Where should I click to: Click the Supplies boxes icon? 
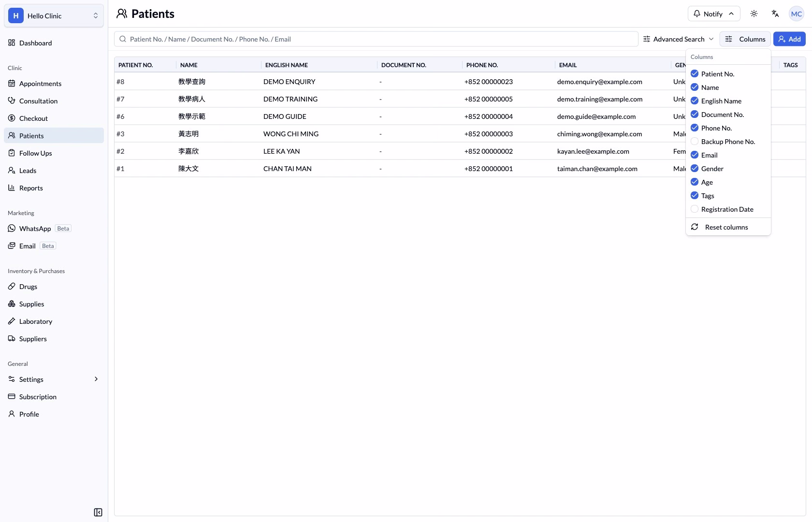click(12, 304)
